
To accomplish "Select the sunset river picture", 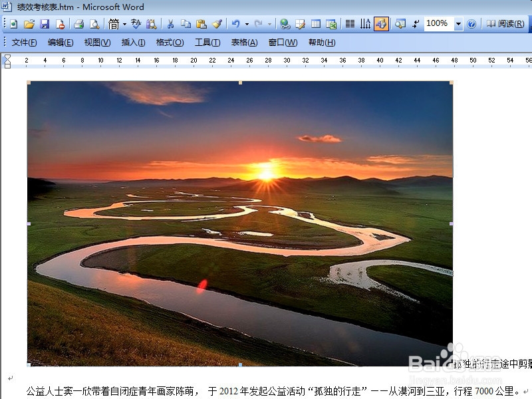I will [240, 223].
